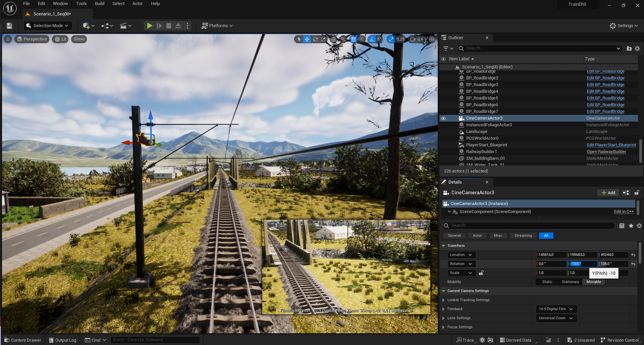Toggle the Scale lock ratio icon
Viewport: 644px width, 345px height.
point(481,273)
